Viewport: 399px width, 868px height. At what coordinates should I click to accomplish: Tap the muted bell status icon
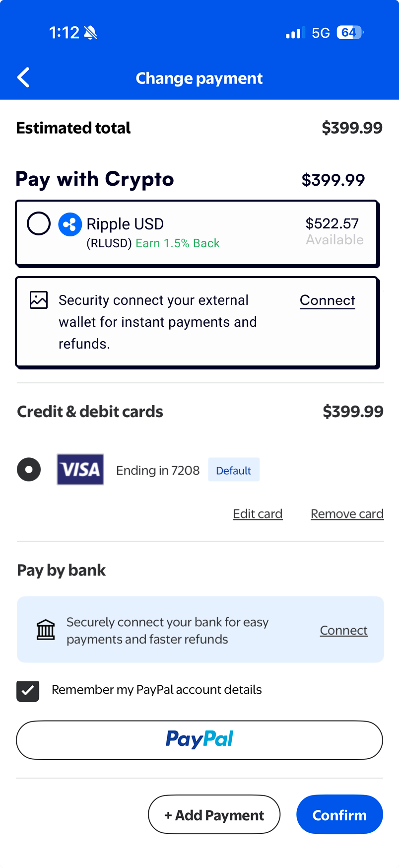90,33
